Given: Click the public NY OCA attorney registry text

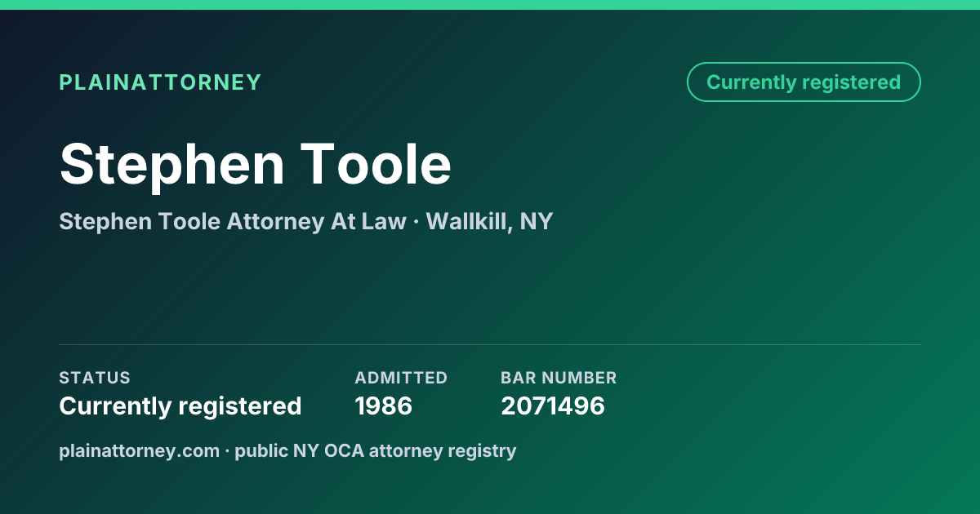Looking at the screenshot, I should point(376,450).
